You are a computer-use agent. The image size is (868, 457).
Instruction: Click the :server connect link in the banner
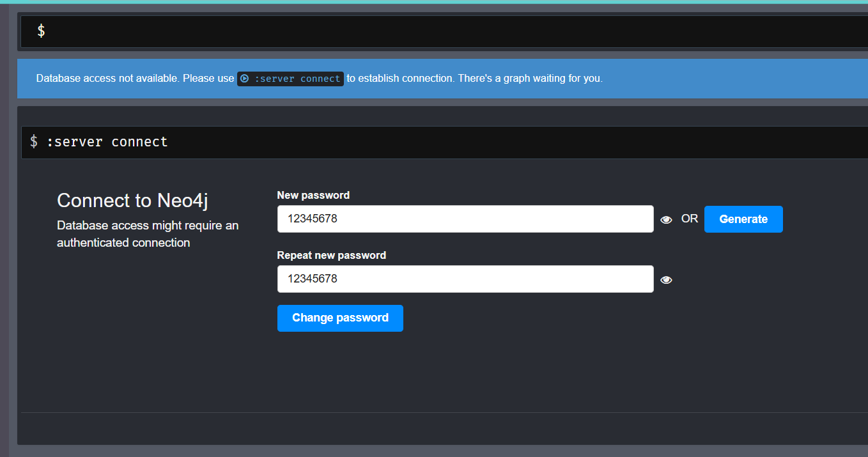(x=291, y=79)
